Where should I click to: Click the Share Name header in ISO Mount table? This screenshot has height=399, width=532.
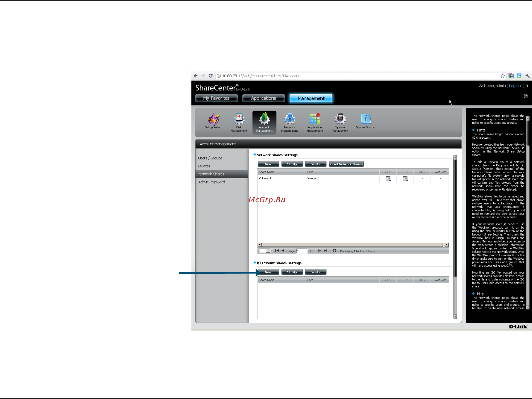pyautogui.click(x=281, y=280)
